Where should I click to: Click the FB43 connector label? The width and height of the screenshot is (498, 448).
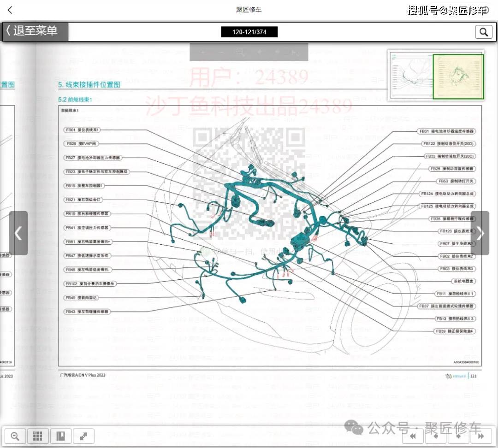click(87, 312)
